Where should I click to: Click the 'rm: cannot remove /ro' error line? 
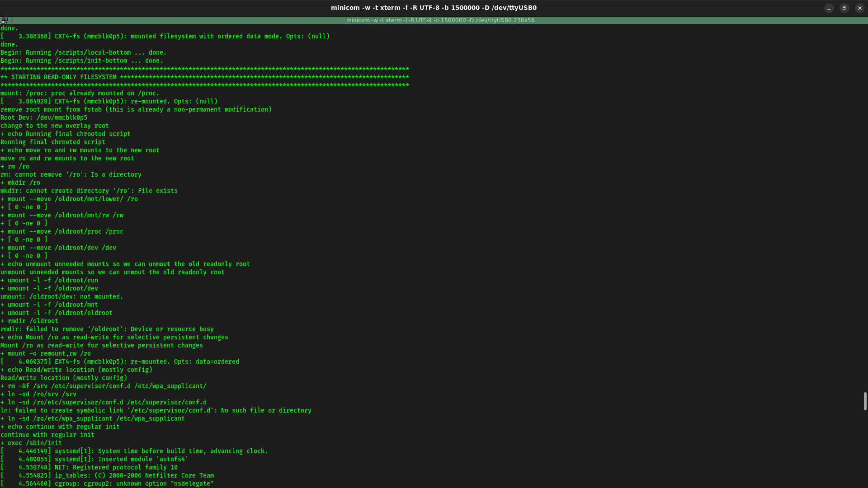click(x=71, y=175)
